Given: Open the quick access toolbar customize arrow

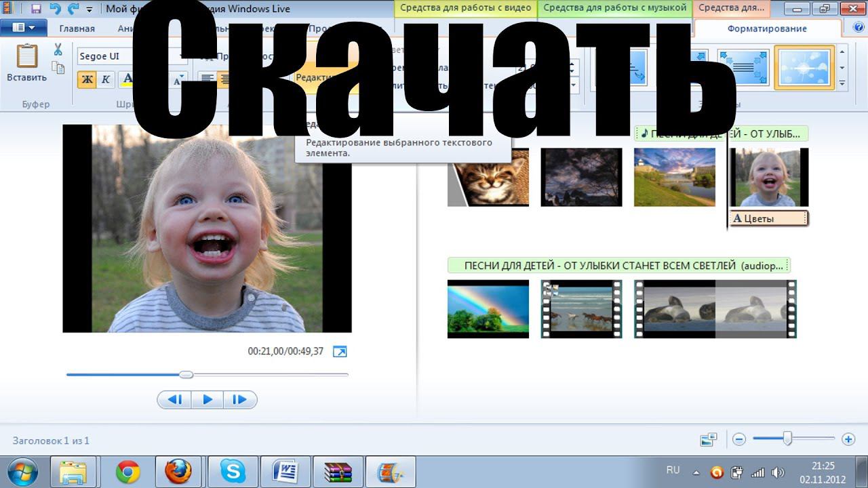Looking at the screenshot, I should [90, 9].
